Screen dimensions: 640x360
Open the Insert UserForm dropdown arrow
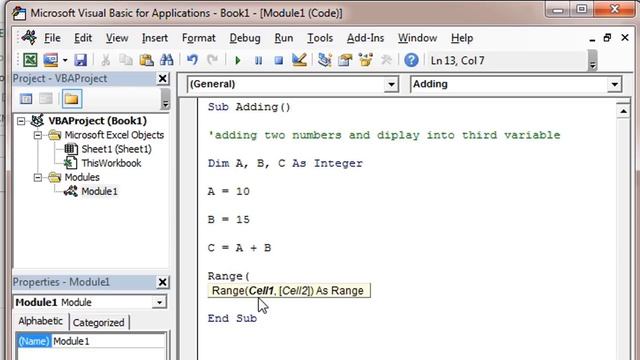click(x=65, y=60)
